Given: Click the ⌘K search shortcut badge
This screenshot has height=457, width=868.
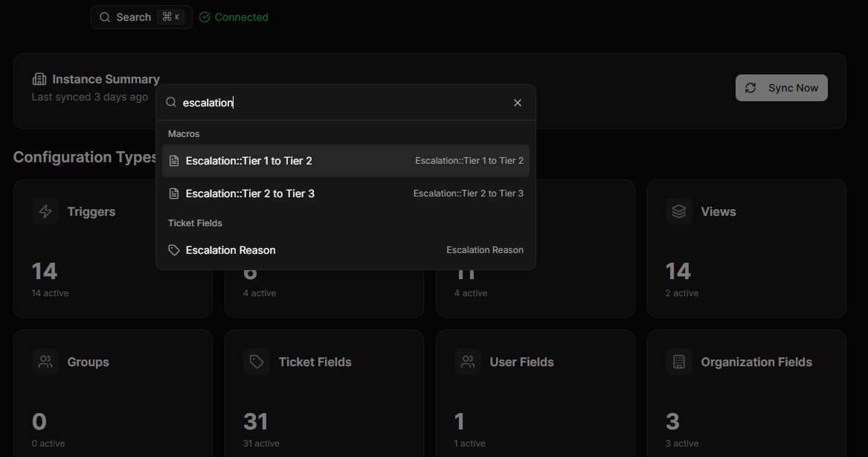Looking at the screenshot, I should (x=172, y=16).
